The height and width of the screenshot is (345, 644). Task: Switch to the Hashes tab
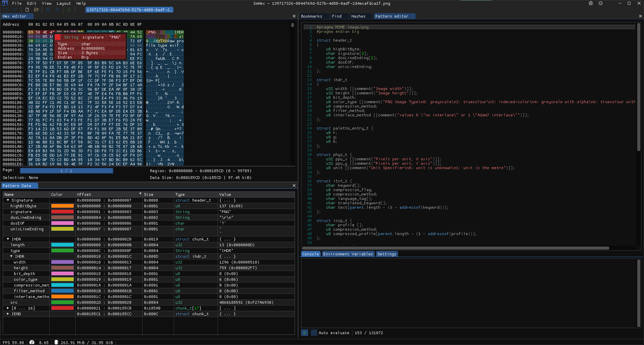(x=359, y=16)
